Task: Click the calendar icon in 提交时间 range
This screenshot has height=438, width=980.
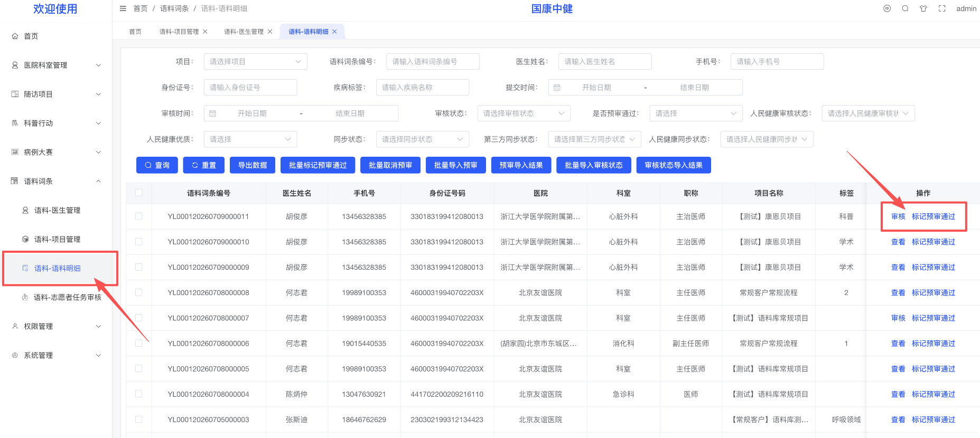Action: (557, 88)
